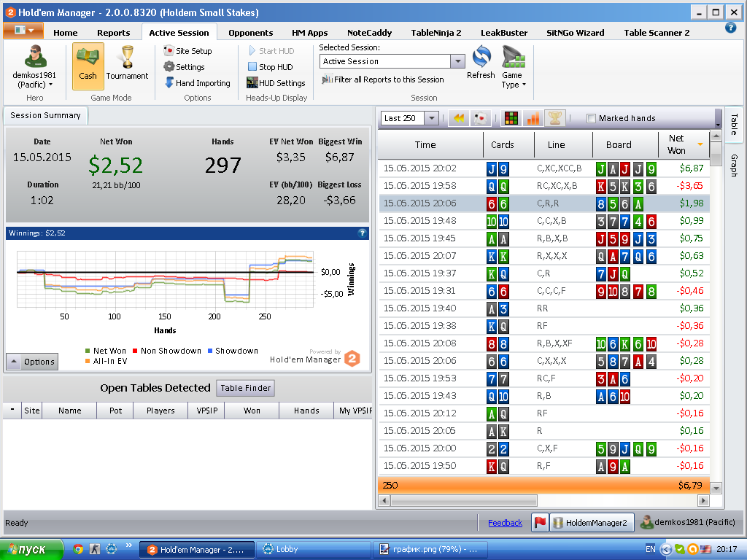Click EN language indicator in tray
The width and height of the screenshot is (747, 560).
pyautogui.click(x=650, y=549)
